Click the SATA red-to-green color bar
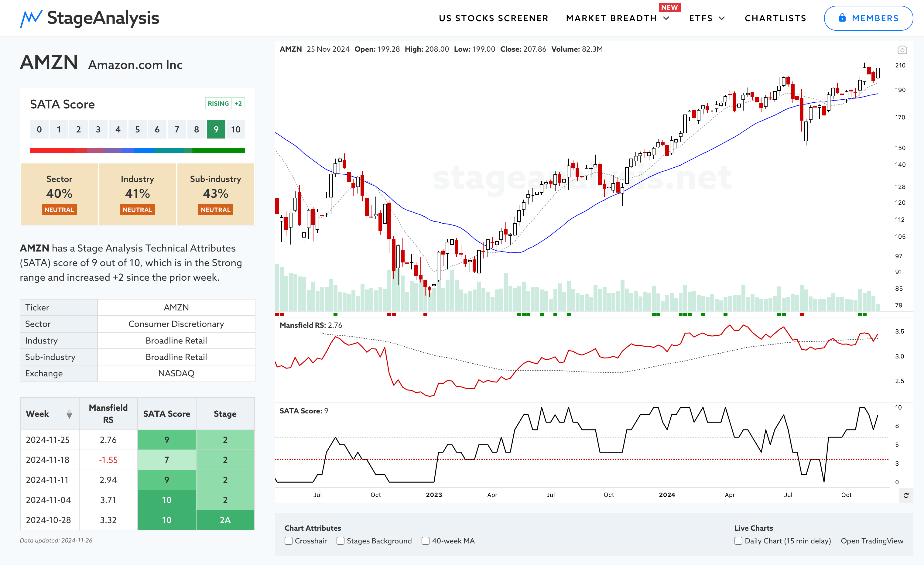Screen dimensions: 924x565 click(137, 151)
